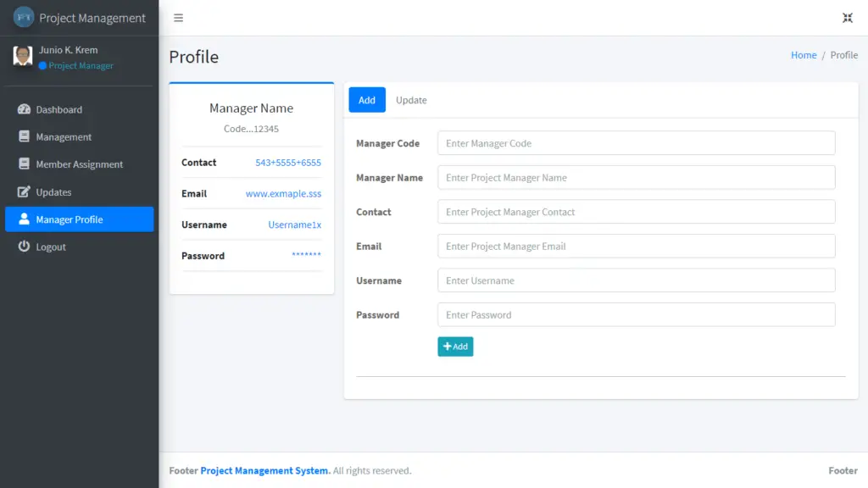Select the Add tab
Image resolution: width=868 pixels, height=488 pixels.
[366, 99]
